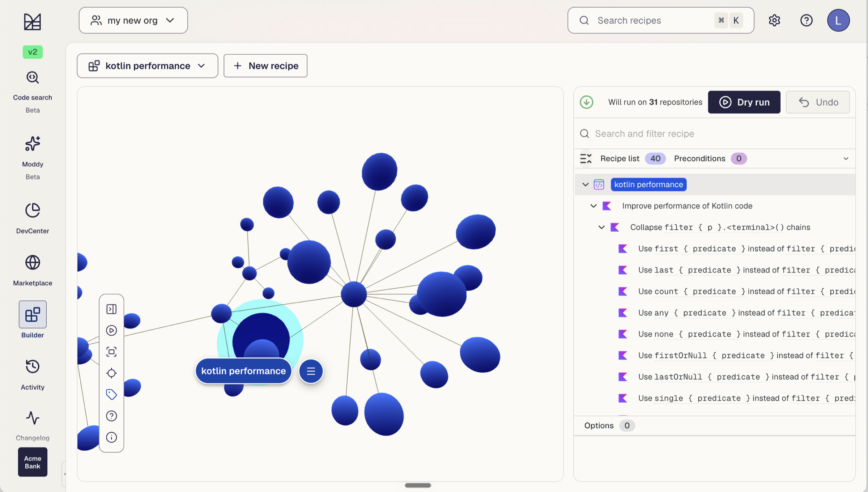Focus the Search recipes field
This screenshot has width=868, height=492.
coord(661,20)
